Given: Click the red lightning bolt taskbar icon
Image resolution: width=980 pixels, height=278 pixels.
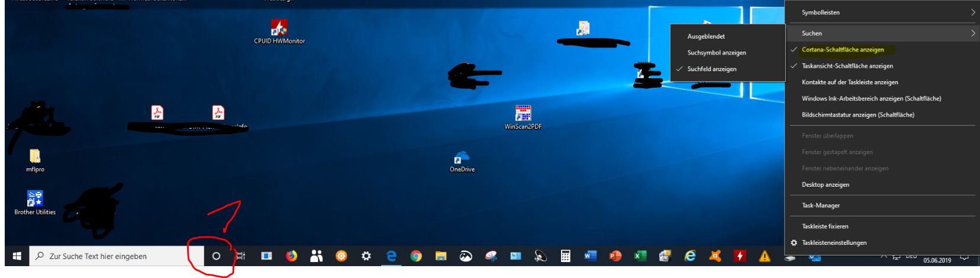Looking at the screenshot, I should tap(740, 256).
